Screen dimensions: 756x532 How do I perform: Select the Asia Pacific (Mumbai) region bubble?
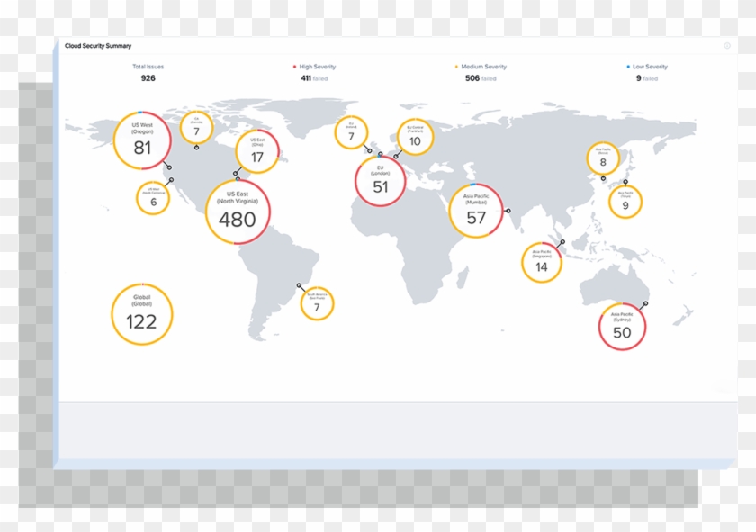click(x=477, y=208)
